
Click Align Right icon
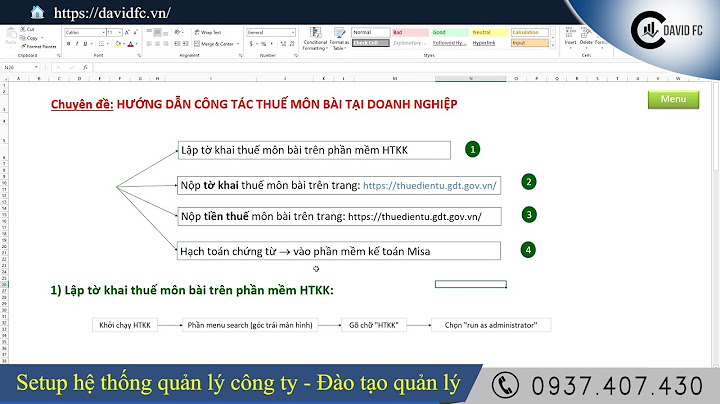tap(166, 44)
